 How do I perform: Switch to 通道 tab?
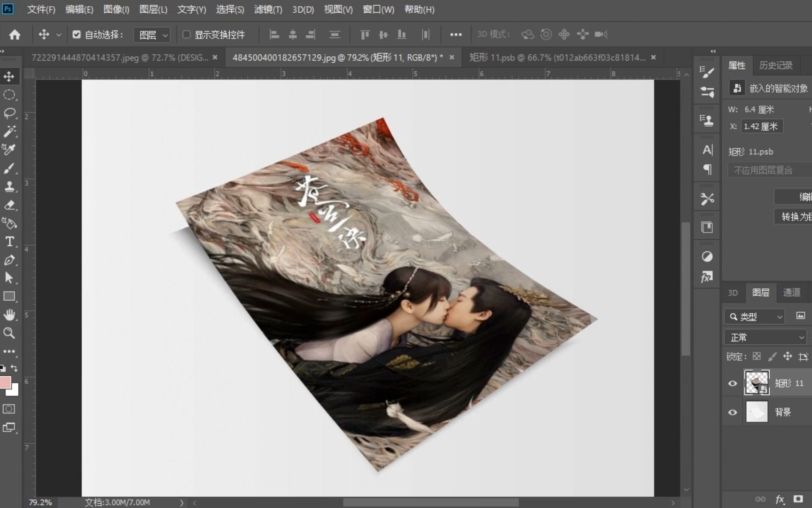click(792, 293)
